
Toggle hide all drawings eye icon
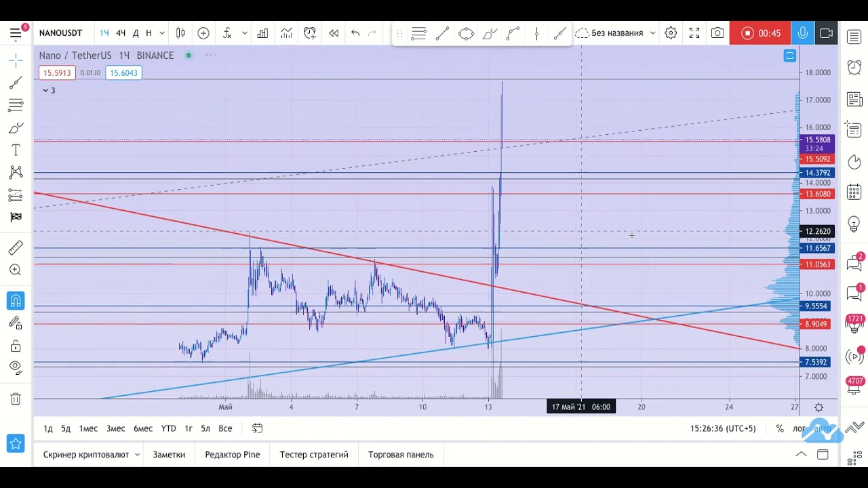16,367
